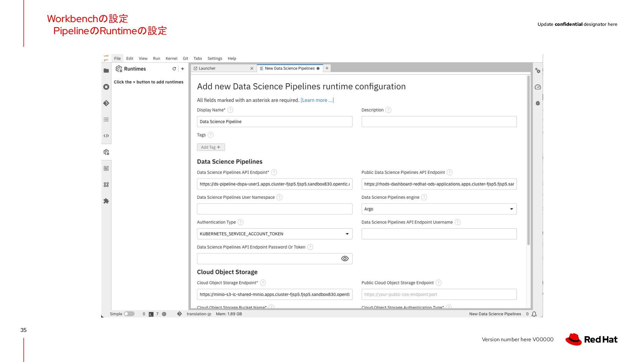
Task: Open the Git sidebar panel icon
Action: pos(106,103)
